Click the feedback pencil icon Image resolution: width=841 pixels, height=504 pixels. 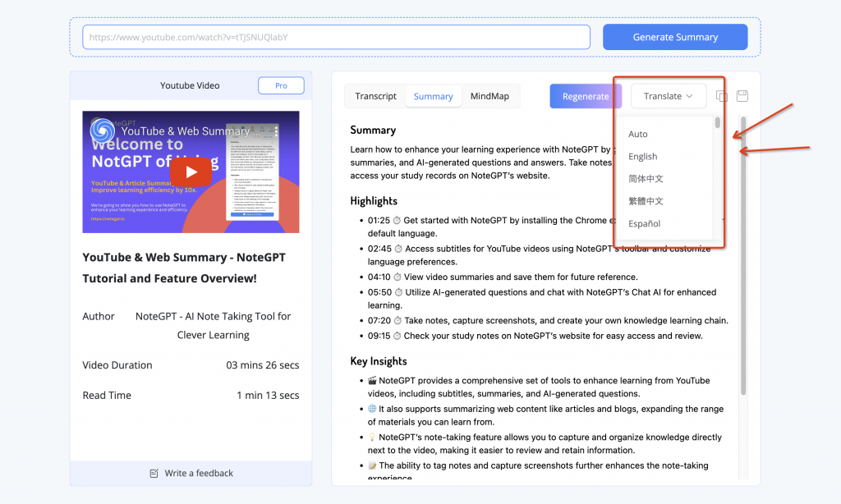point(154,474)
